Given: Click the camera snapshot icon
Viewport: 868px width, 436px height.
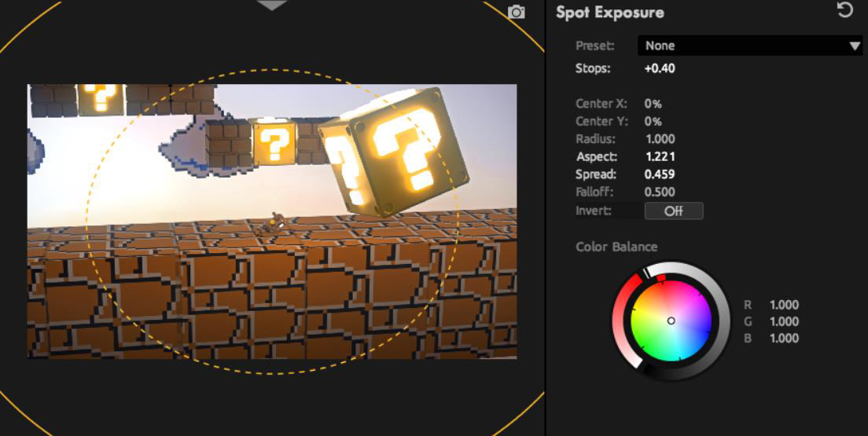Looking at the screenshot, I should pyautogui.click(x=517, y=12).
